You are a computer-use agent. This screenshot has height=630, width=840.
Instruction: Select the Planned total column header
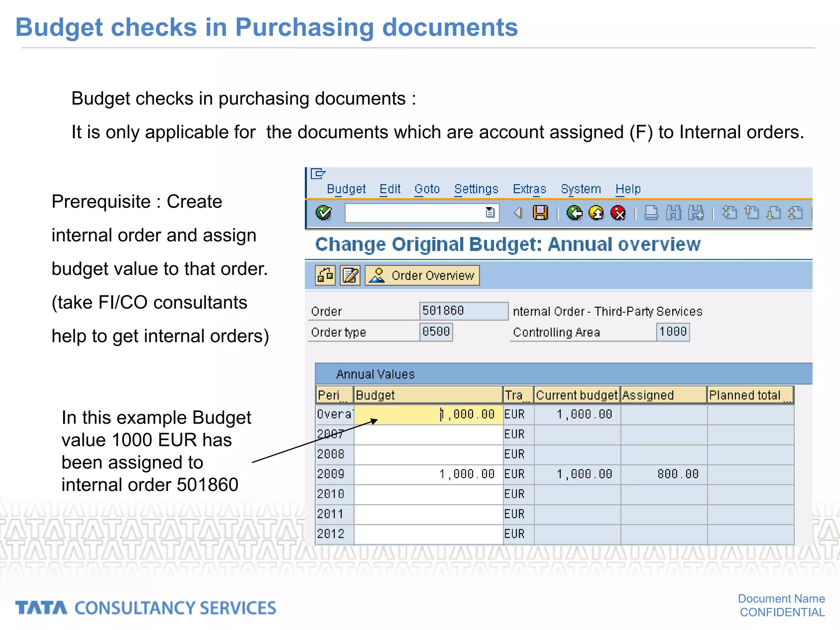click(x=751, y=395)
